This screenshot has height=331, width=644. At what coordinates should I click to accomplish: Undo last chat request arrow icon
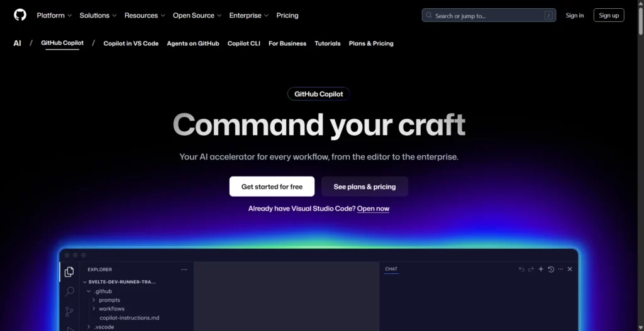click(x=521, y=269)
